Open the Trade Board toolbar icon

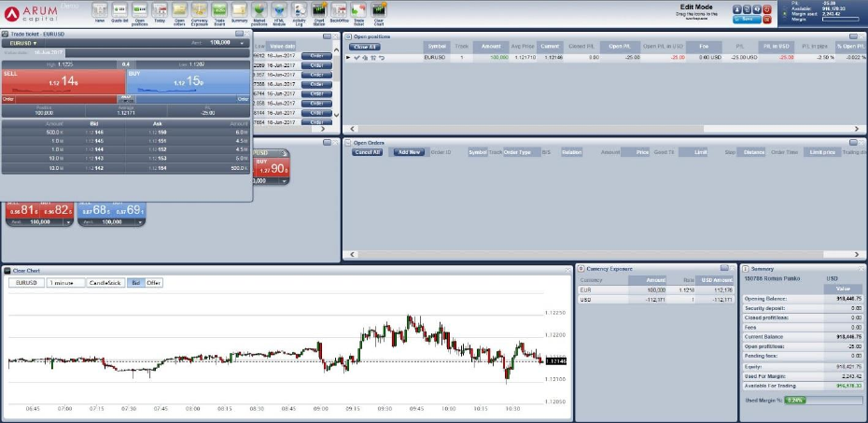[x=219, y=12]
